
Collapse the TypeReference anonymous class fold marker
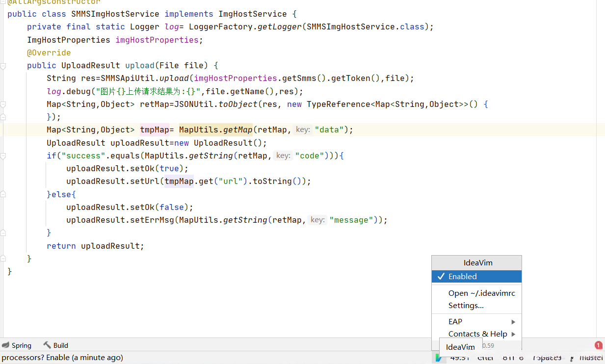click(x=3, y=104)
